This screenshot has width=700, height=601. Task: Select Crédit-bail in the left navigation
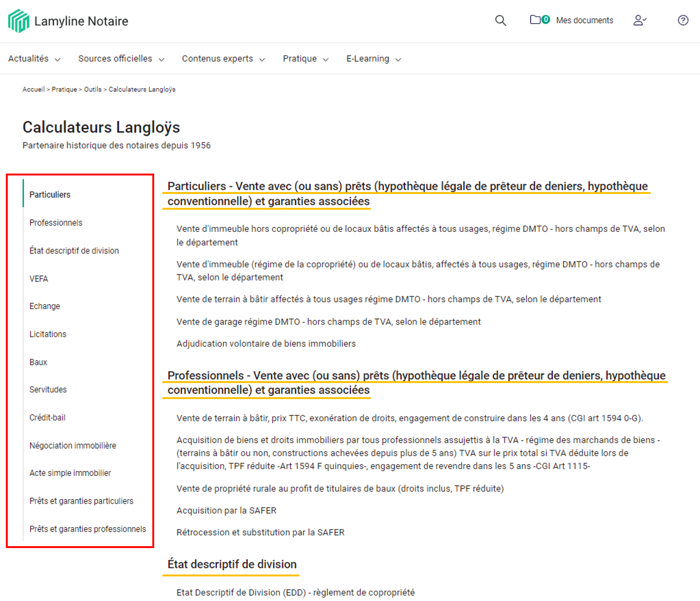(47, 417)
